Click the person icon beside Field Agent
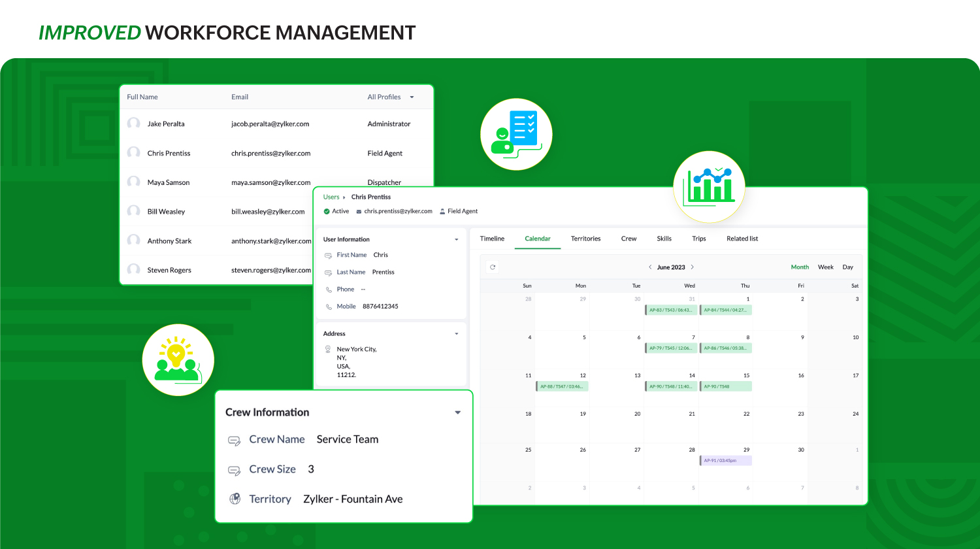Viewport: 980px width, 549px height. [442, 211]
